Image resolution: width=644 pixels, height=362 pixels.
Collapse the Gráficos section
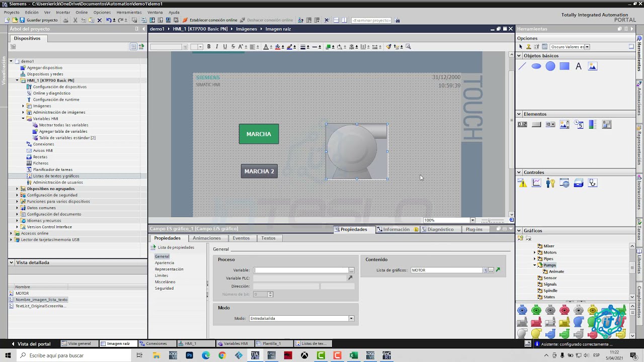pos(519,231)
